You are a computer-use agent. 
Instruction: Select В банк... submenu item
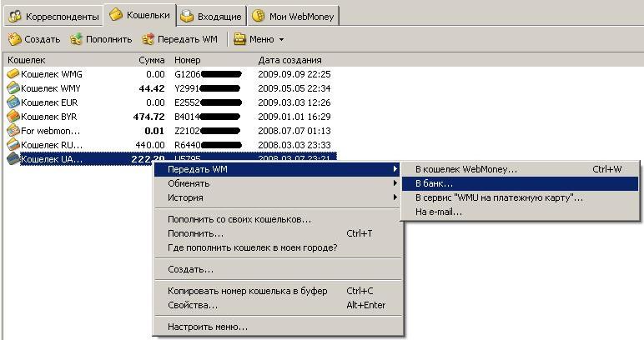(x=520, y=183)
